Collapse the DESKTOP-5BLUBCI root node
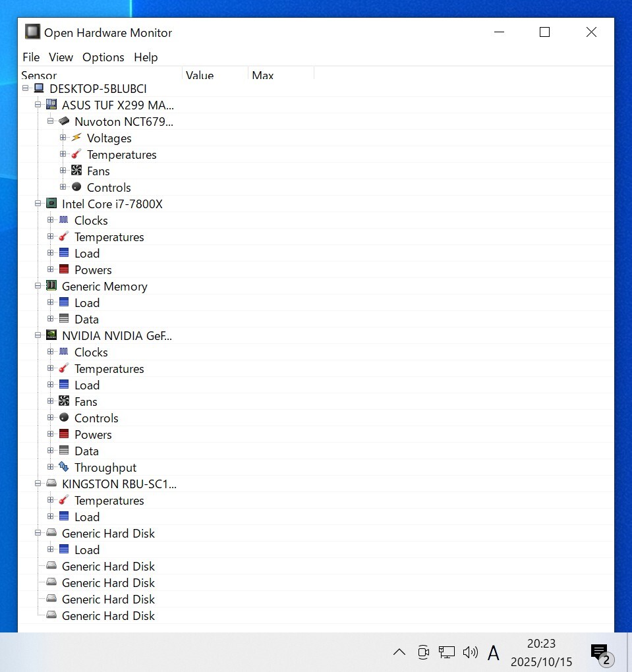Viewport: 632px width, 672px height. (x=25, y=88)
